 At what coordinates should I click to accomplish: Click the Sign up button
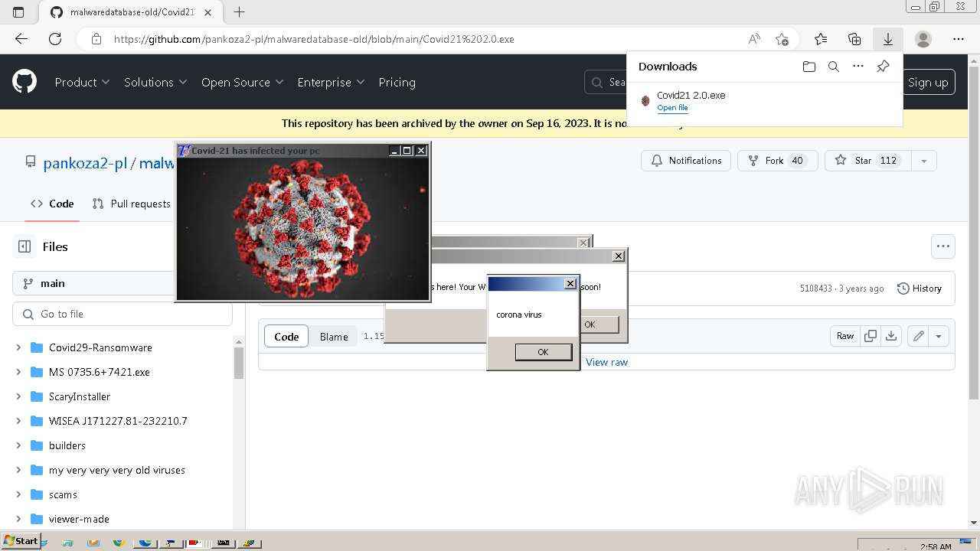tap(928, 82)
